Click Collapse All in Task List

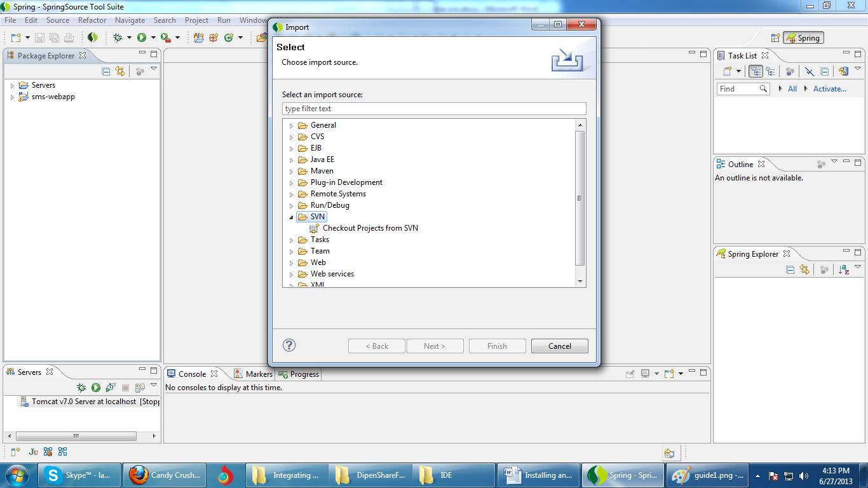coord(824,72)
